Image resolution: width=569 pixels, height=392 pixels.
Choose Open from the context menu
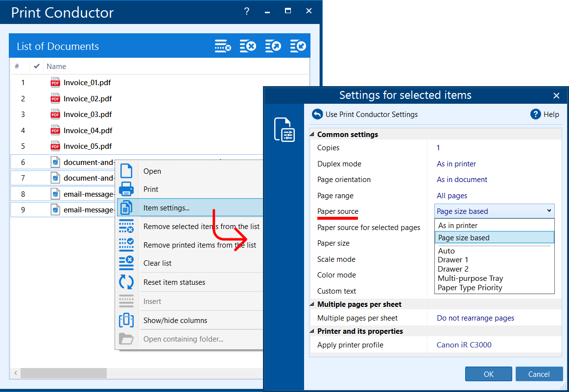(152, 171)
